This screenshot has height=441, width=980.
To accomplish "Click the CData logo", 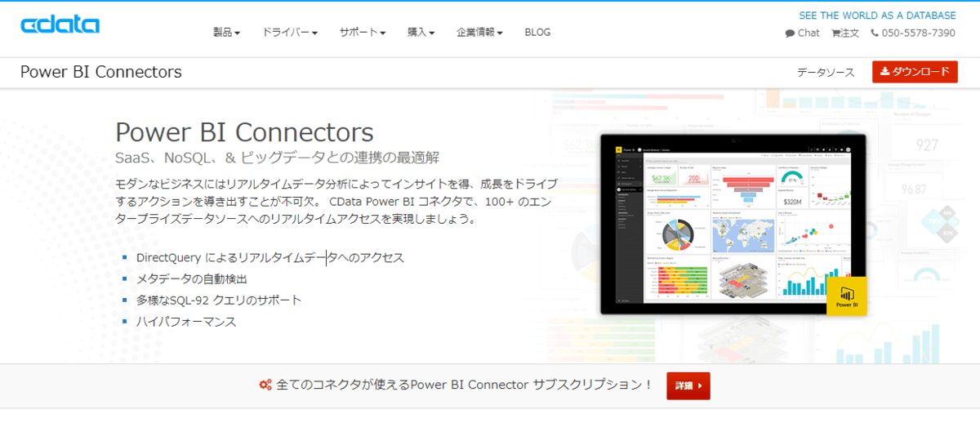I will pos(60,24).
